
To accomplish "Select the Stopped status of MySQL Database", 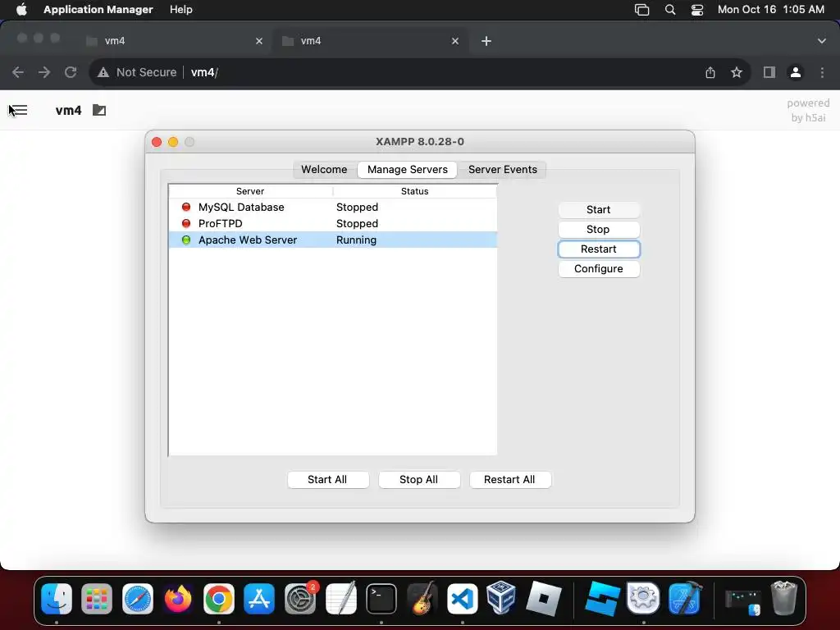I will 358,207.
